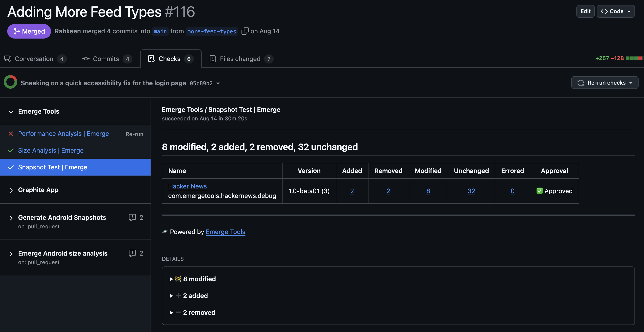Select the Snapshot Test Emerge check
Screen dimensions: 644x332
53,167
